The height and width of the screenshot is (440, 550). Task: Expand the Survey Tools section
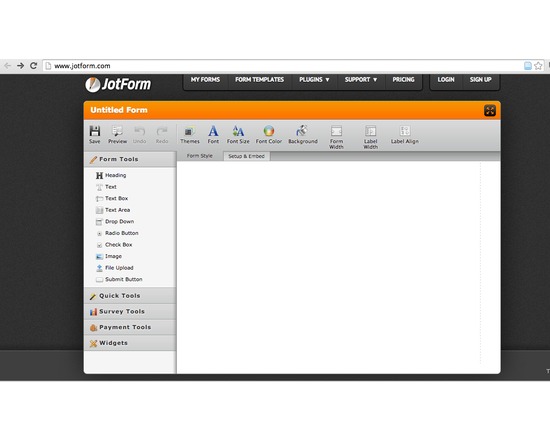[x=130, y=312]
